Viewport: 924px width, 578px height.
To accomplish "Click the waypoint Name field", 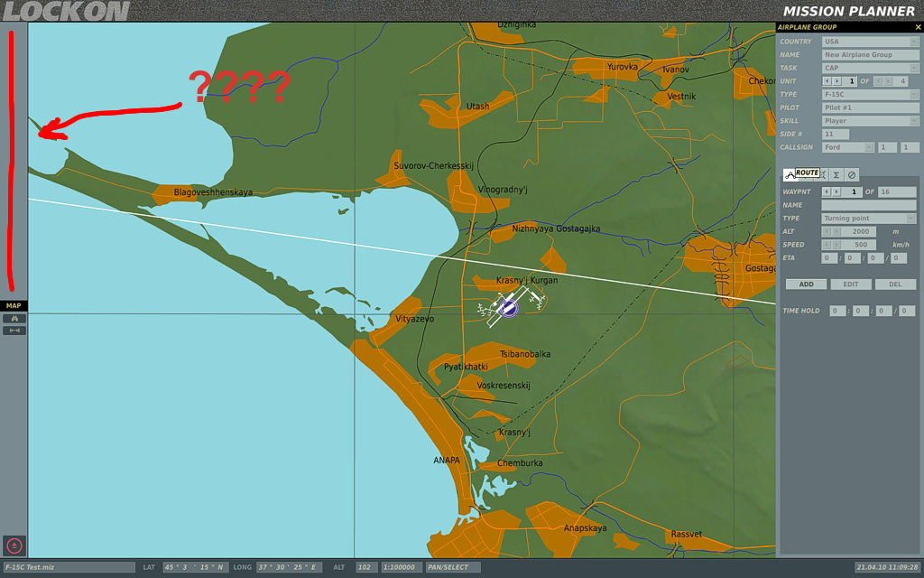I will coord(869,205).
